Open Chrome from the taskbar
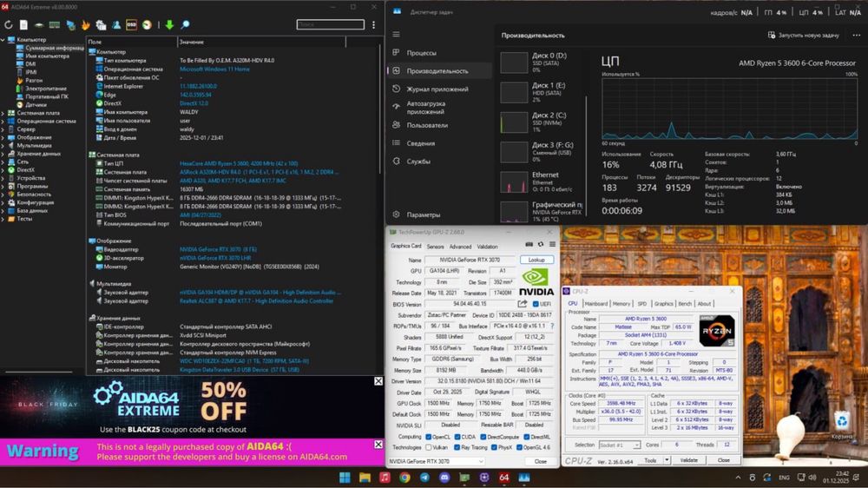This screenshot has width=868, height=488. pyautogui.click(x=404, y=477)
